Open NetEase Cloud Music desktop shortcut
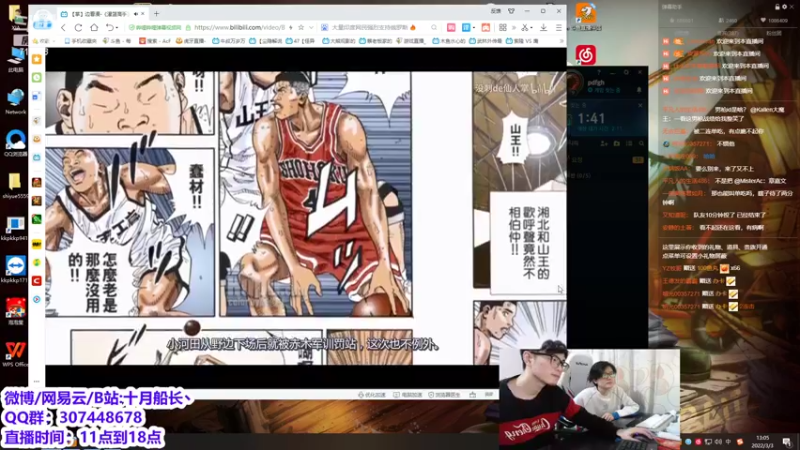This screenshot has height=450, width=800. (x=586, y=55)
